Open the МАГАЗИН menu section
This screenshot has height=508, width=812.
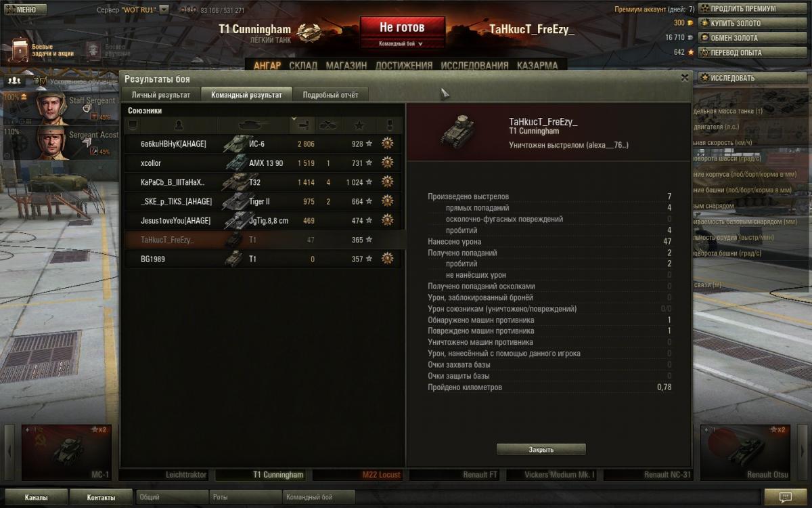(x=346, y=66)
